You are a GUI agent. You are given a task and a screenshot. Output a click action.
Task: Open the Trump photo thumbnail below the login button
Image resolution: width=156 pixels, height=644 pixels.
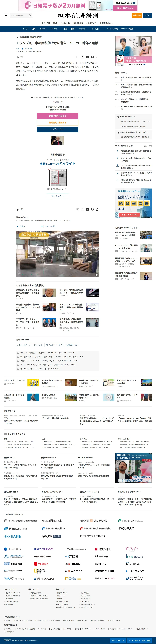[58, 140]
